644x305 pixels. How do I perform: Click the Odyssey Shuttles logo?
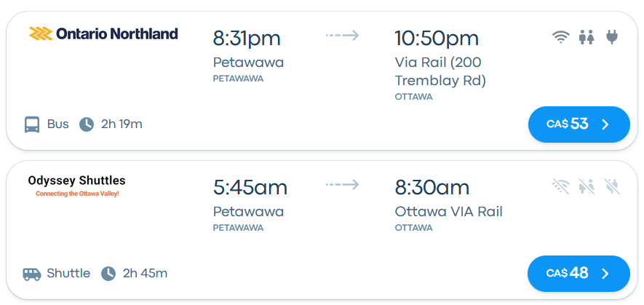(x=76, y=186)
